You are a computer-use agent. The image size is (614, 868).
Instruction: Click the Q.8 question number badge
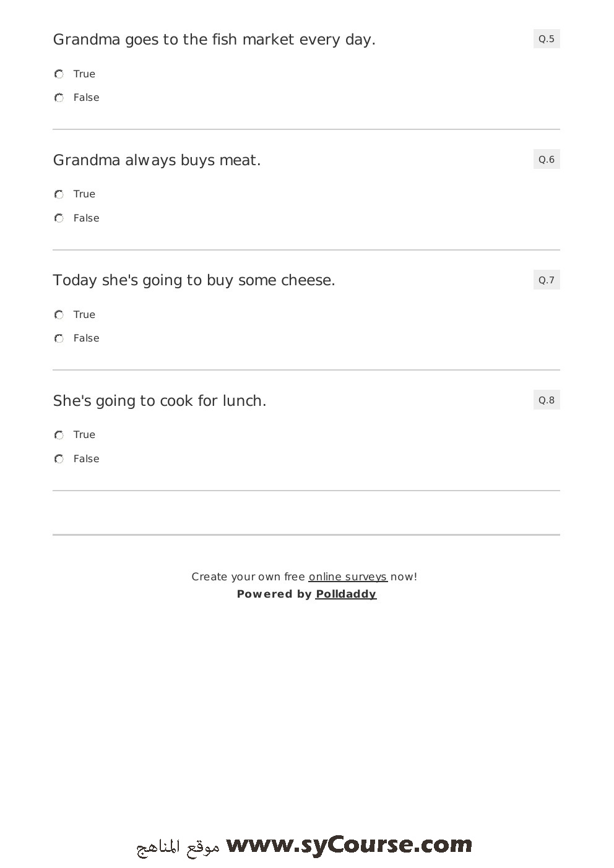pos(547,400)
